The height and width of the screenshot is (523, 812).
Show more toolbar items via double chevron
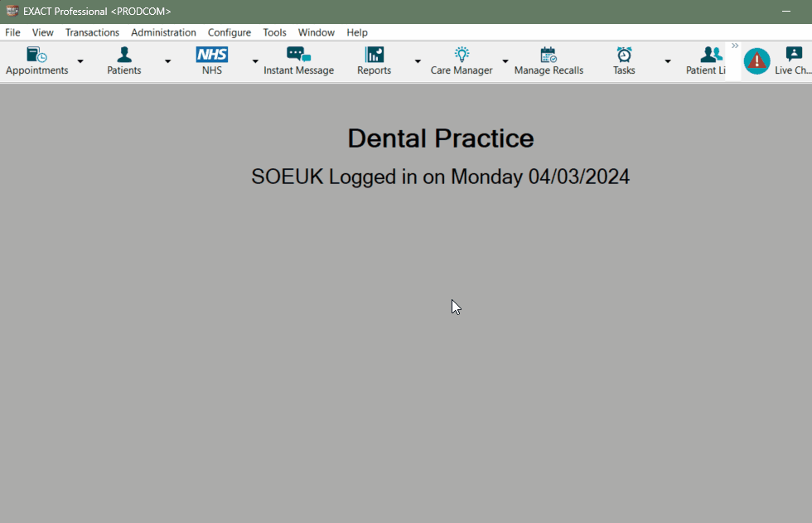pyautogui.click(x=734, y=46)
